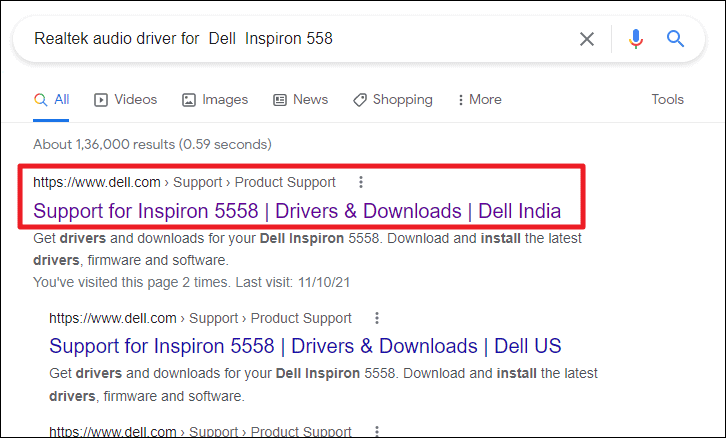Screen dimensions: 726x438
Task: Open Support for Inspiron 5558 Dell India link
Action: point(297,211)
